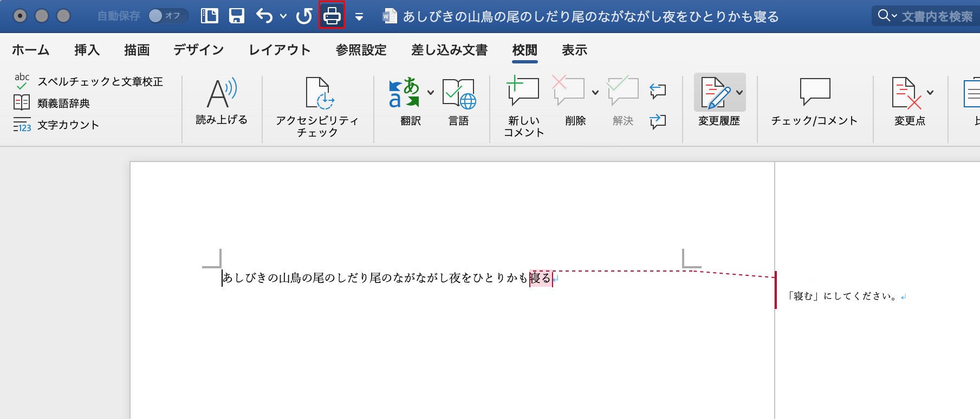
Task: Click the Word document icon in the title bar
Action: tap(390, 16)
